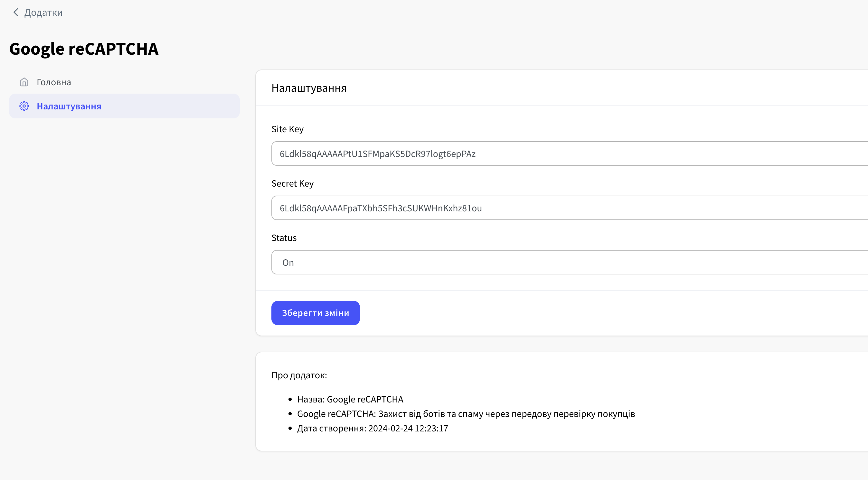Click the Назва: Google reCAPTCHA line
This screenshot has height=480, width=868.
pos(350,400)
